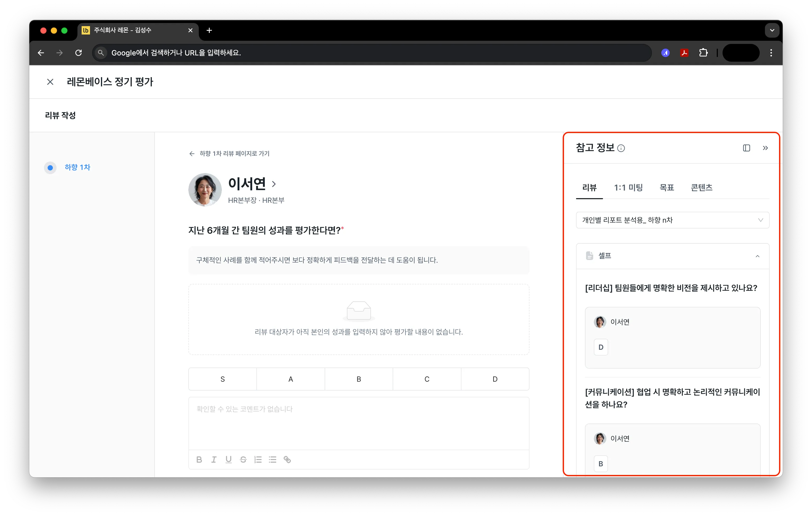Expand the chevron next to 이서연 name
The width and height of the screenshot is (812, 516).
click(274, 184)
